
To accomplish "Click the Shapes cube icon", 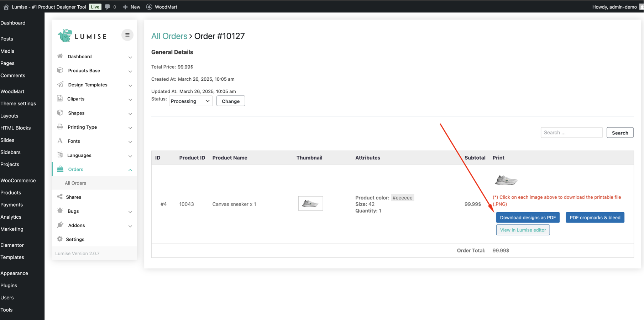I will click(60, 113).
